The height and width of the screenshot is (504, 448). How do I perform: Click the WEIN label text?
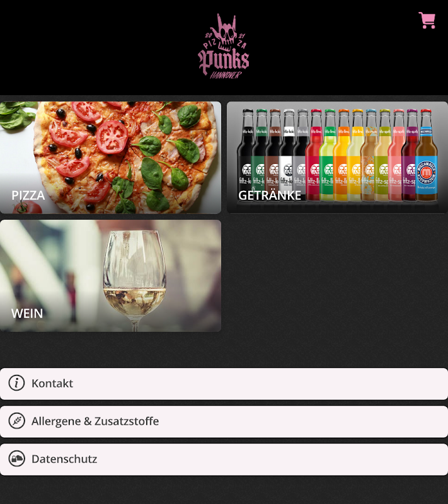click(x=27, y=313)
